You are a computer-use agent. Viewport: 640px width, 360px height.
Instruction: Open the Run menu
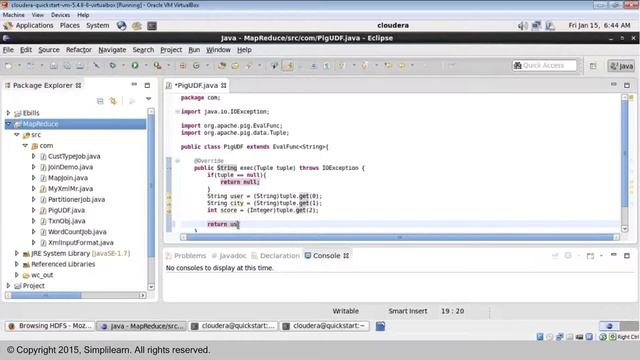pyautogui.click(x=194, y=50)
